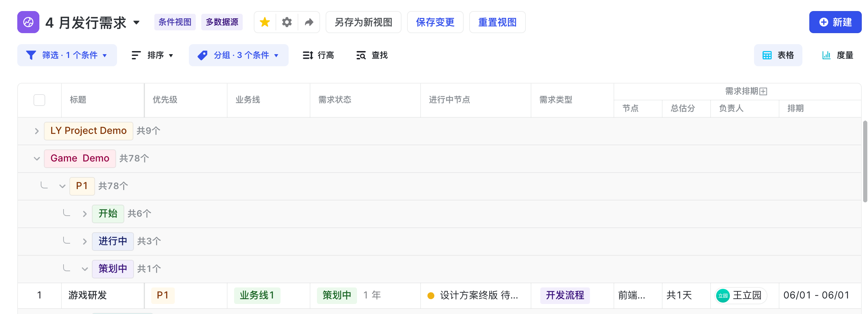Switch to 表格 table view tab
Viewport: 868px width, 314px height.
coord(778,55)
